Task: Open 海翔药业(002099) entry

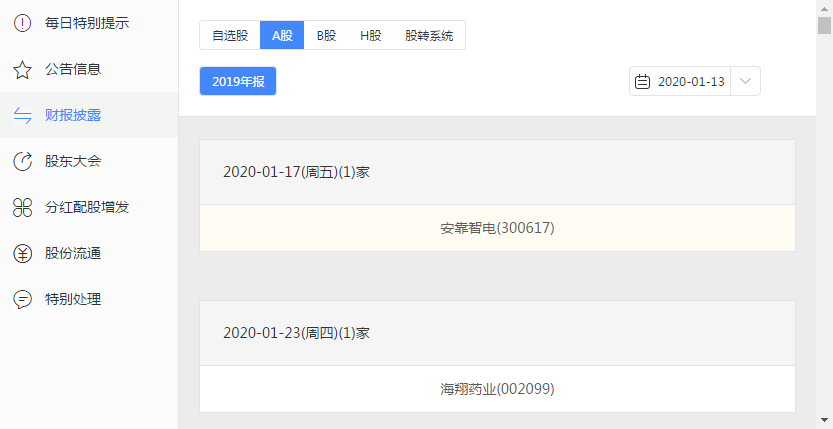Action: 497,389
